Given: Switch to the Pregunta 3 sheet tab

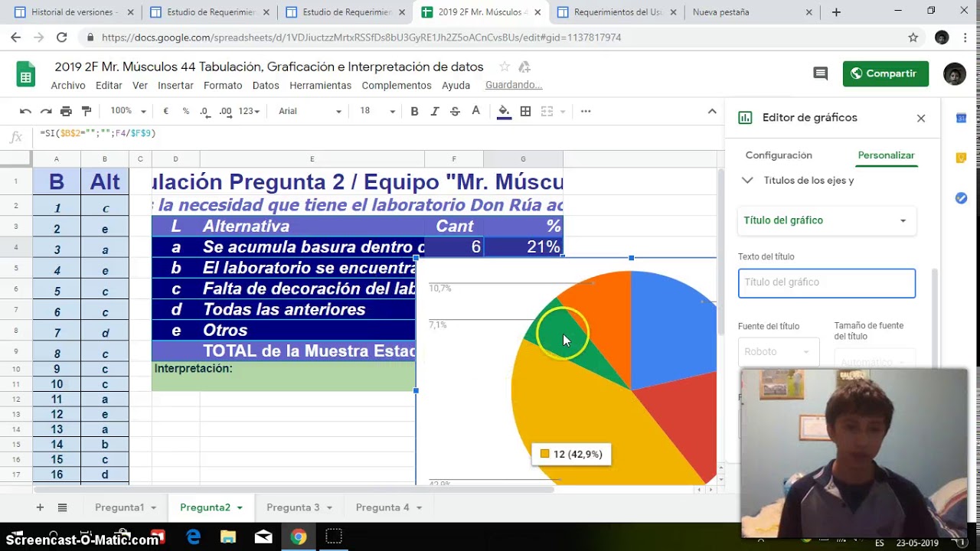Looking at the screenshot, I should click(299, 507).
